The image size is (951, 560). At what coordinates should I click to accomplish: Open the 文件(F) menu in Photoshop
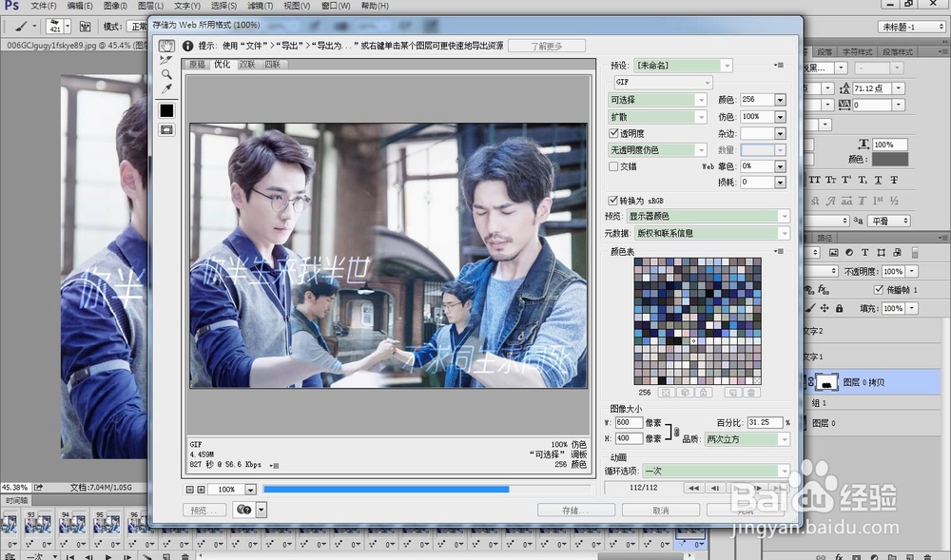pyautogui.click(x=44, y=6)
